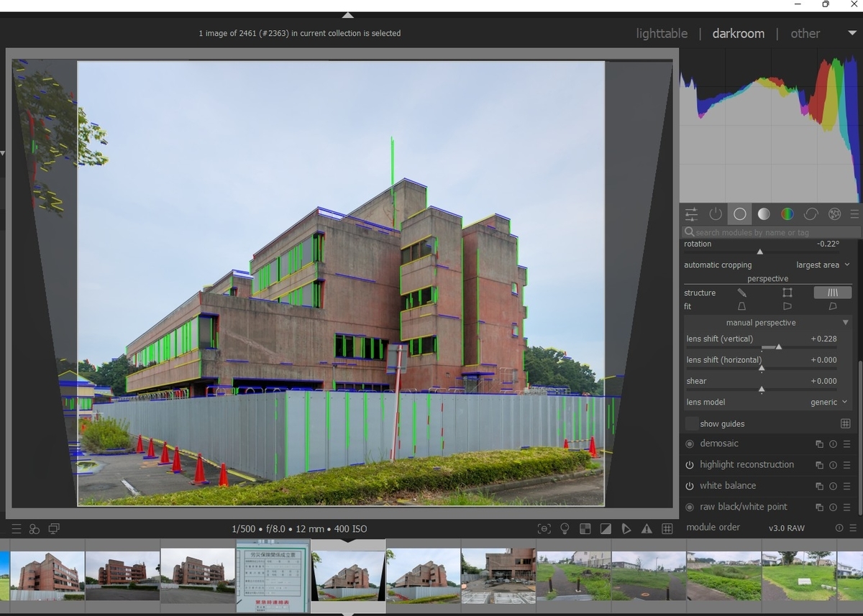863x616 pixels.
Task: Select the tone modules gradient circle group
Action: [764, 214]
